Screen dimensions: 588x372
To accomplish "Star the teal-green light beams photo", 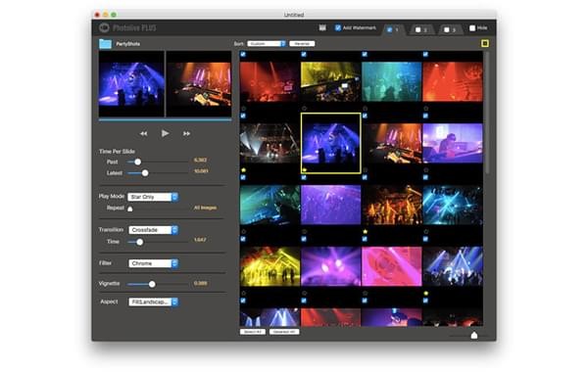I will 243,231.
